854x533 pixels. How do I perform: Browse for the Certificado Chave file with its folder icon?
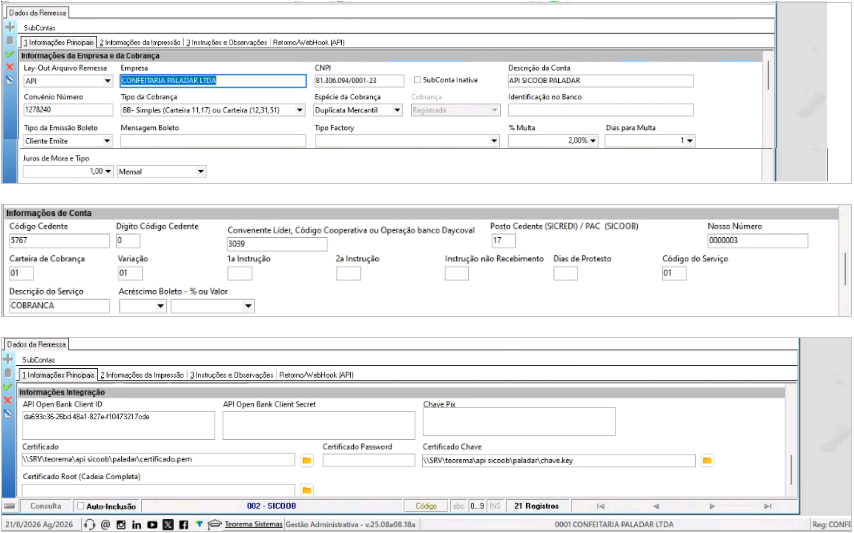707,461
